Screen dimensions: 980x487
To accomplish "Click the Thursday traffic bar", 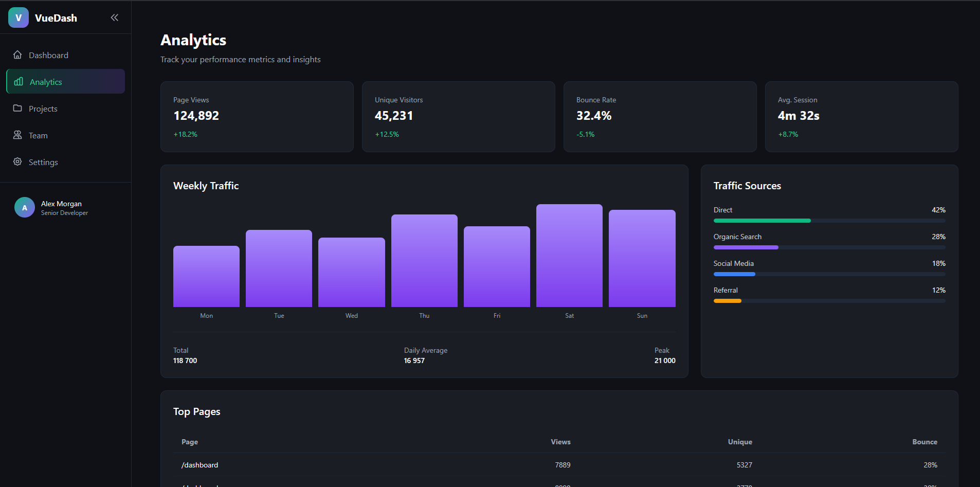I will (424, 261).
